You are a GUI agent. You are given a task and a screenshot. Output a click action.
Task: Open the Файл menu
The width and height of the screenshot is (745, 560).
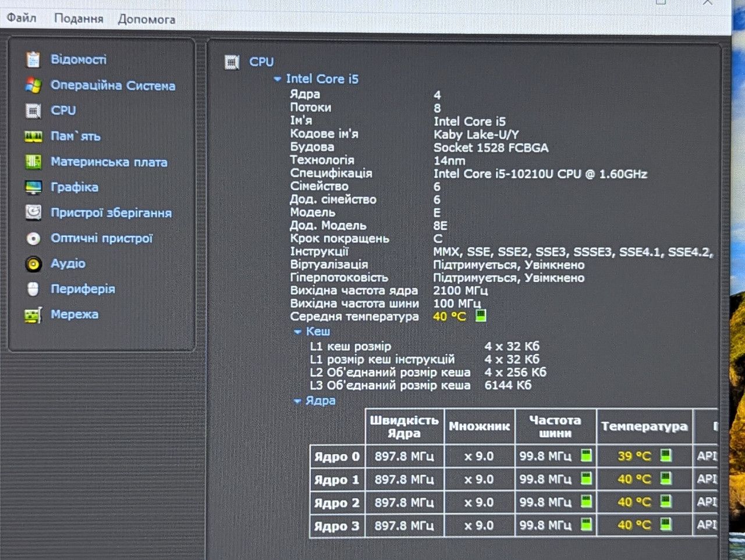tap(22, 17)
